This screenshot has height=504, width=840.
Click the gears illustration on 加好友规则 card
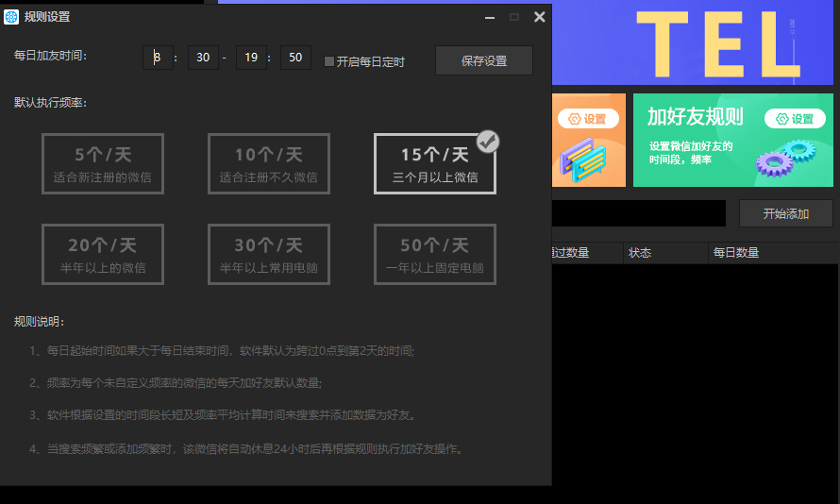point(786,158)
